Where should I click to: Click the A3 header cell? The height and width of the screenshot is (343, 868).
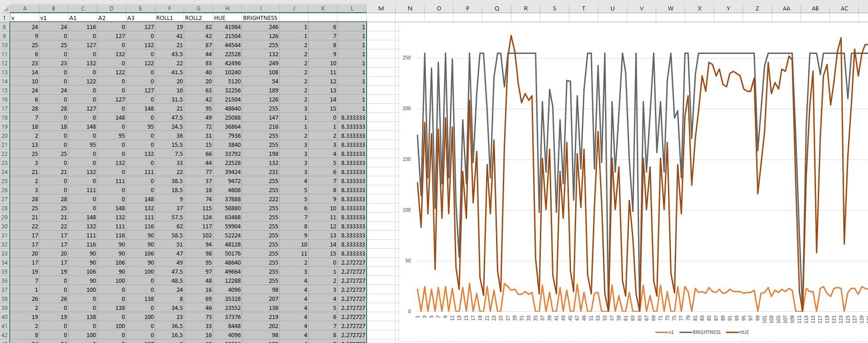pyautogui.click(x=140, y=18)
